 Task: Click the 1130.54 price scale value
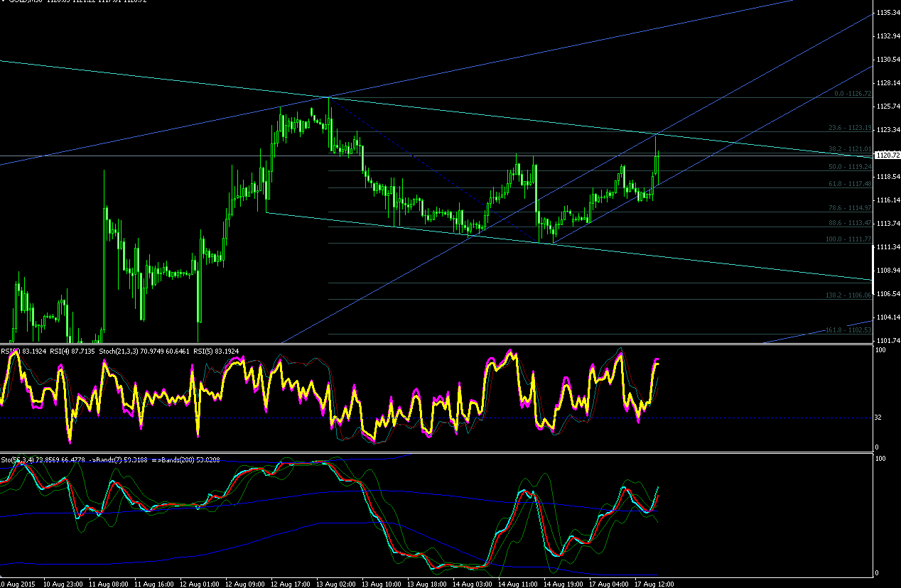889,59
